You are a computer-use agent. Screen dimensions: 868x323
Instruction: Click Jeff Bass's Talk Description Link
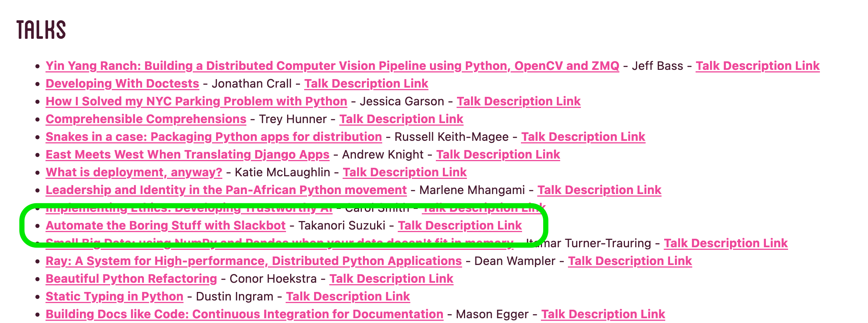pos(757,66)
